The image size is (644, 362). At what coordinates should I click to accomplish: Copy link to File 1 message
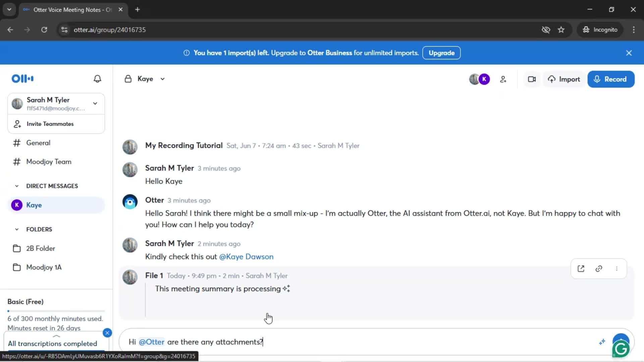[599, 269]
